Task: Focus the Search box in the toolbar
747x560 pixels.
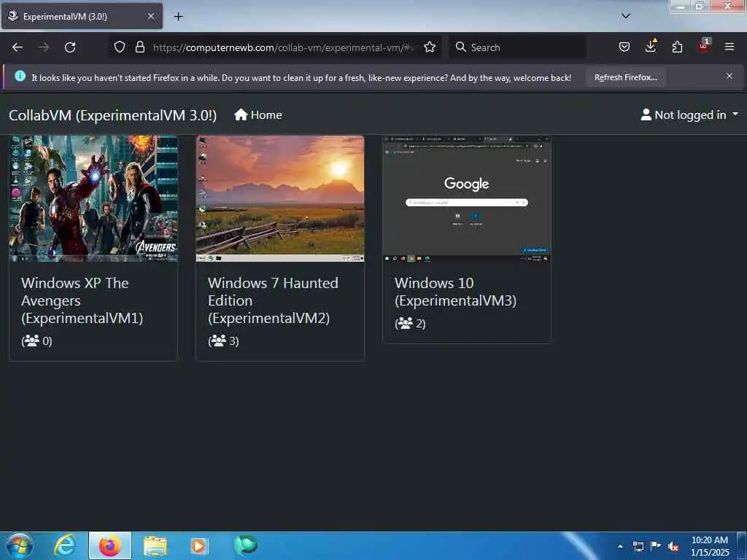Action: coord(517,47)
